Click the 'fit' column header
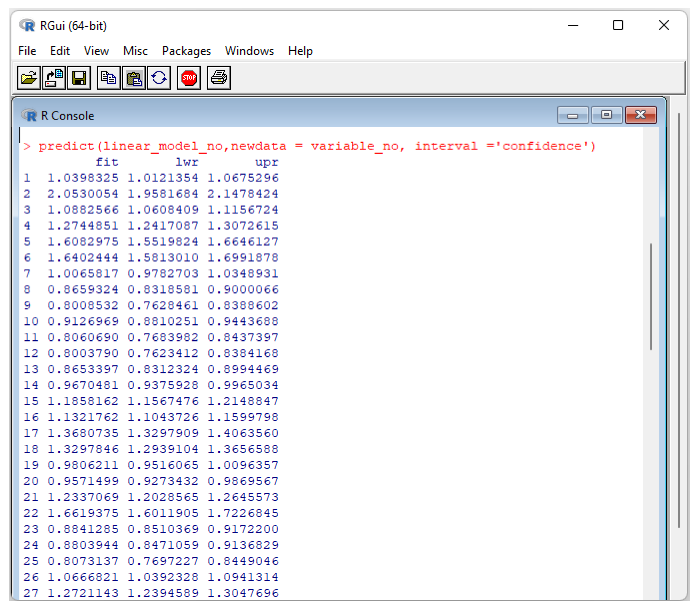This screenshot has width=700, height=608. (x=107, y=162)
